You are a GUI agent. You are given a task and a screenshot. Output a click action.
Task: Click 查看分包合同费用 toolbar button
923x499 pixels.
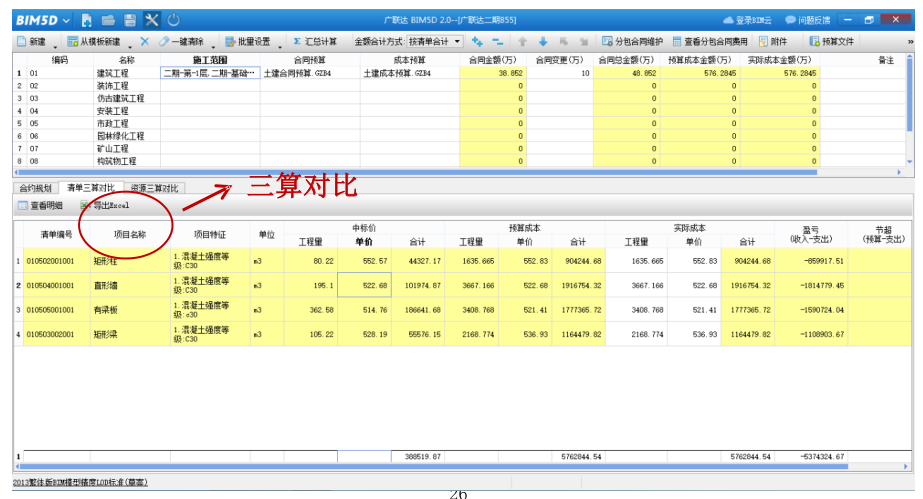click(710, 41)
